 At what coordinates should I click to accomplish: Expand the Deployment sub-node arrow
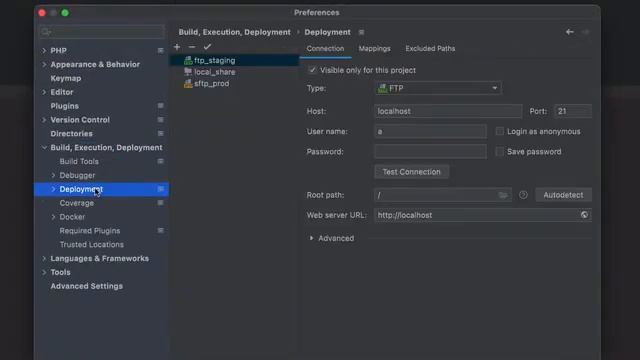click(53, 189)
